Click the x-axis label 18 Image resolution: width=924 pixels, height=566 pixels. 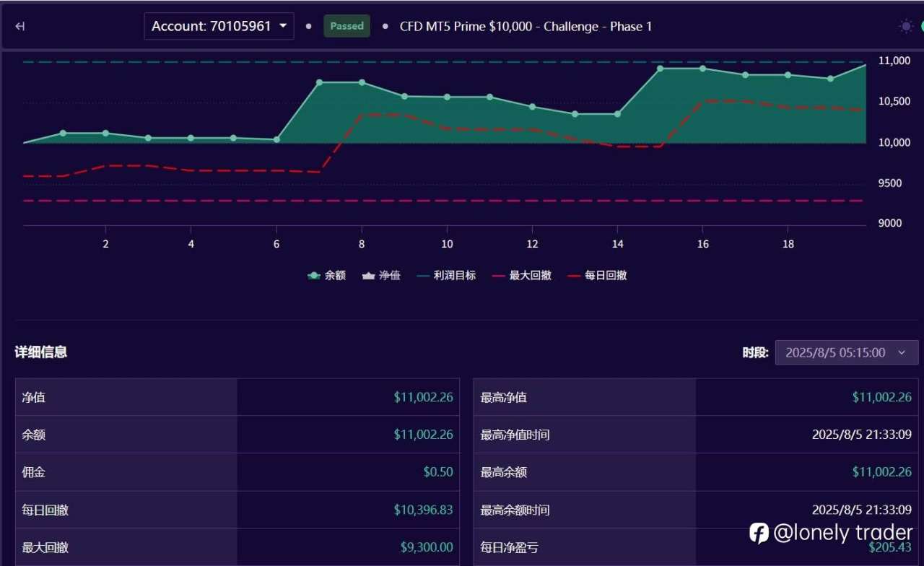pos(788,244)
